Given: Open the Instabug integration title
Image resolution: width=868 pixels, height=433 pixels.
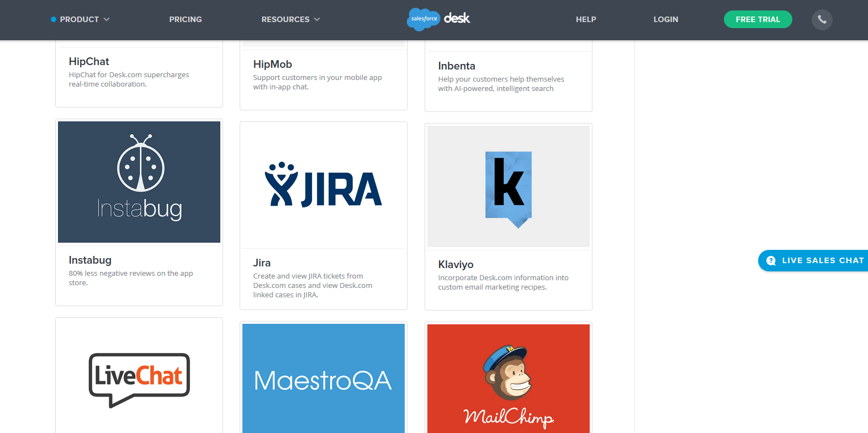Looking at the screenshot, I should coord(90,260).
